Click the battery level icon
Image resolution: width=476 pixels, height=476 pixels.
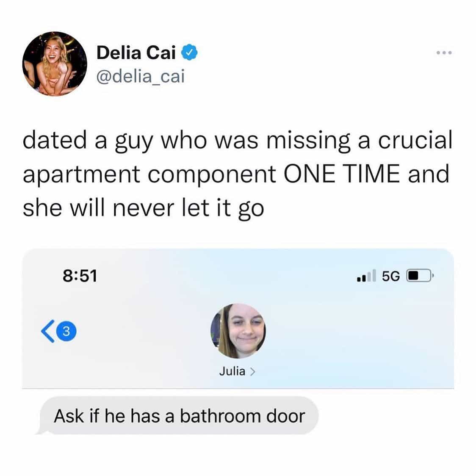click(420, 276)
